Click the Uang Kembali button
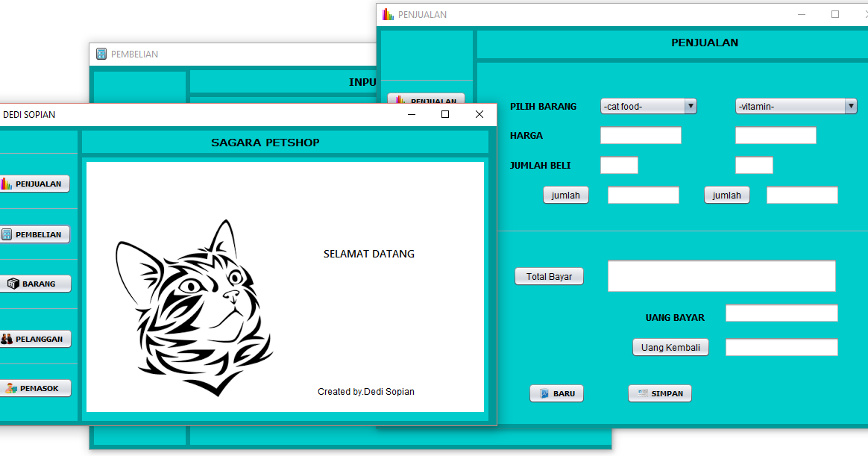Screen dimensions: 868x456 pyautogui.click(x=670, y=347)
